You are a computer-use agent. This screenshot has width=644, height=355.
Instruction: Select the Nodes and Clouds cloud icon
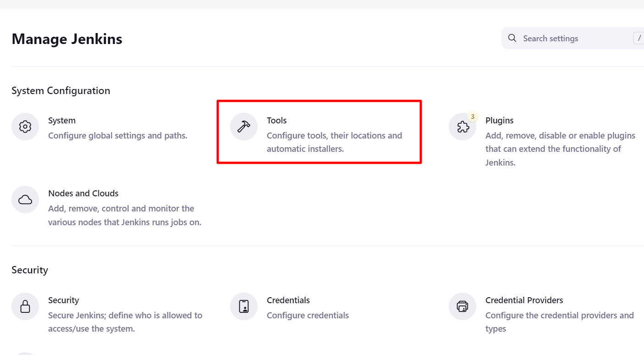point(25,200)
